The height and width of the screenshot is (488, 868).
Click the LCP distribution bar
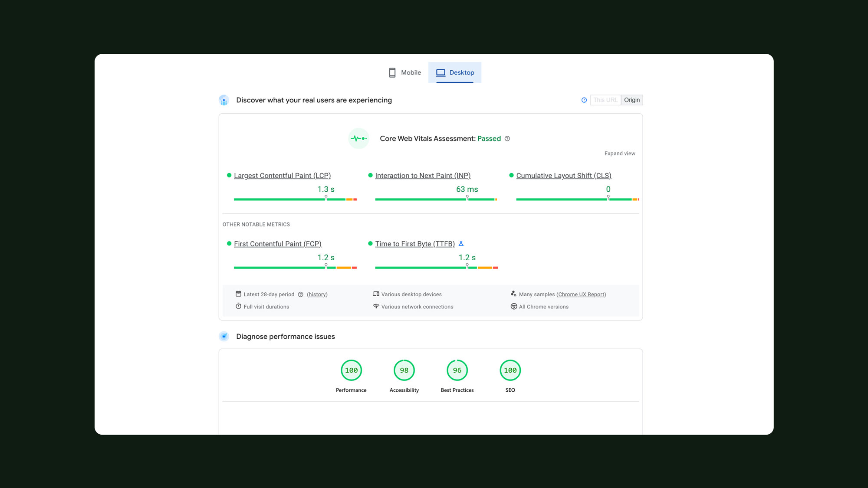[x=295, y=199]
